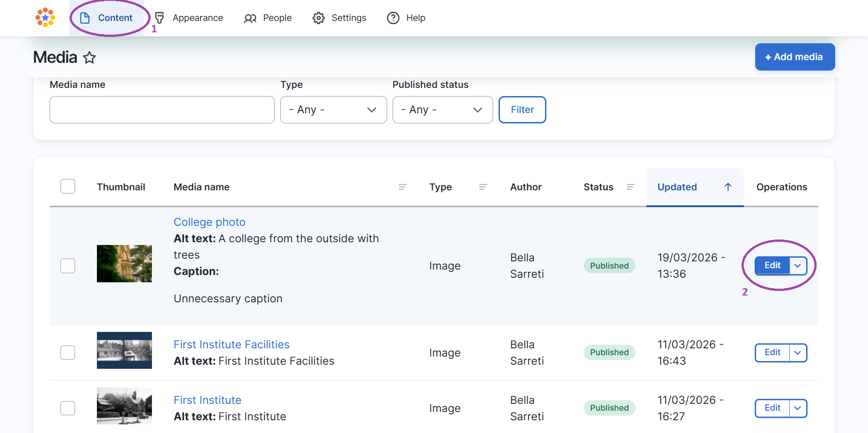
Task: Open the First Institute media link
Action: point(207,400)
